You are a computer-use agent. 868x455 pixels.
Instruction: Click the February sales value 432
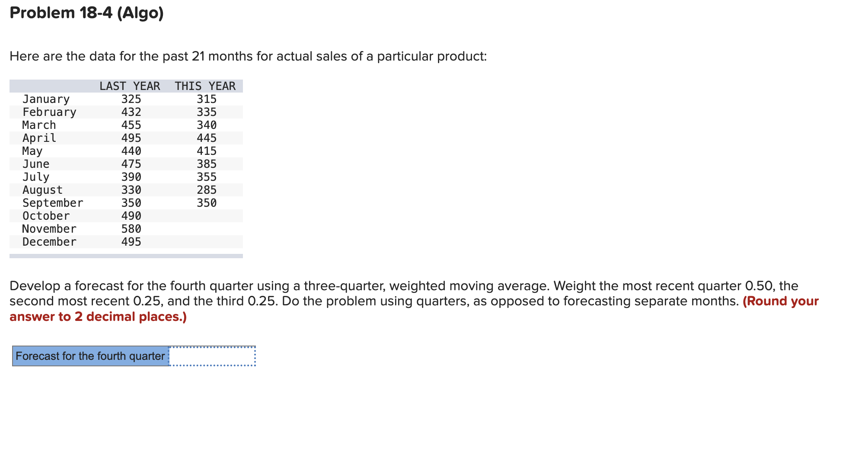point(131,112)
